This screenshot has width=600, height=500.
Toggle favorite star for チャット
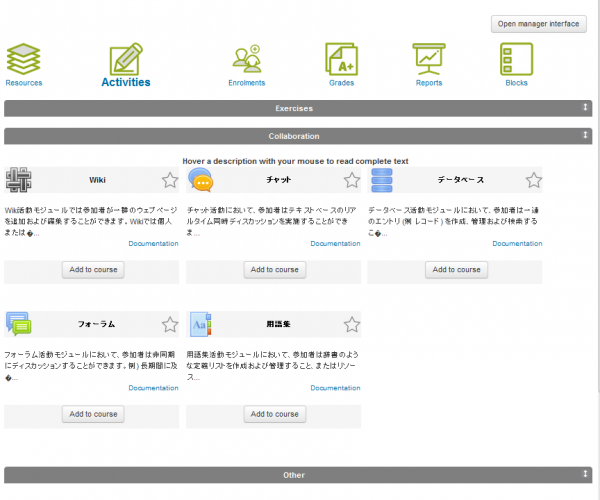pyautogui.click(x=352, y=180)
